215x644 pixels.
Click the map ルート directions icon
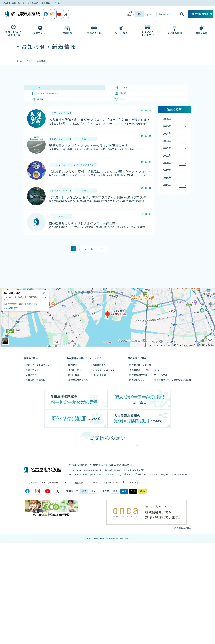(43, 294)
